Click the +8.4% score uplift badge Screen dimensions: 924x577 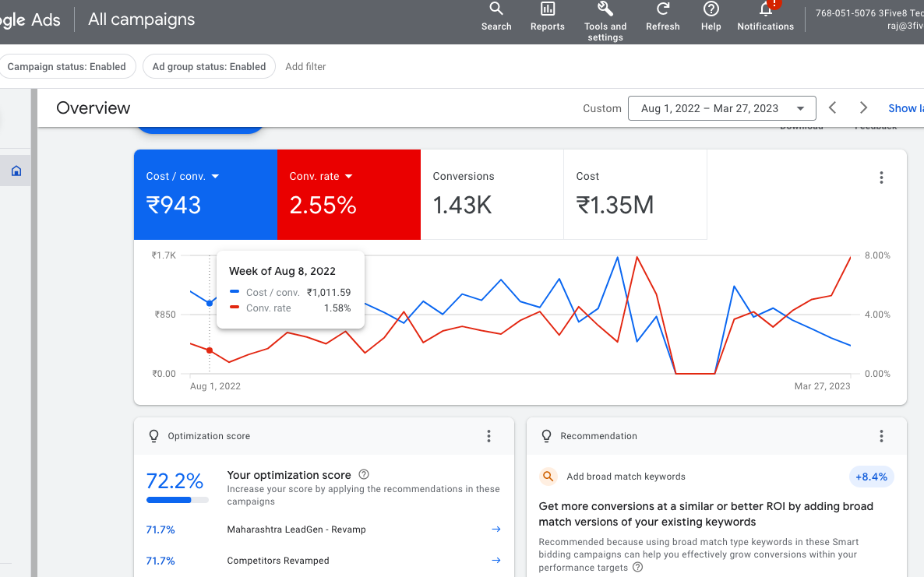pos(871,477)
